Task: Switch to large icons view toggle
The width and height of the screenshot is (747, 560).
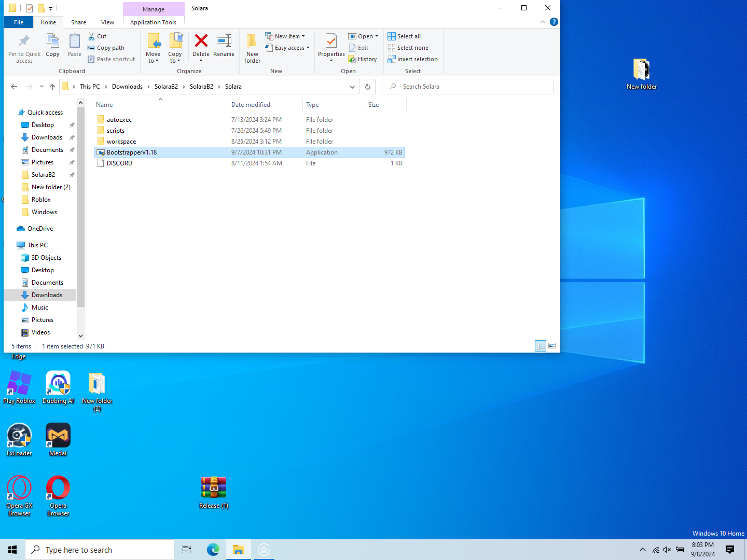Action: (552, 346)
